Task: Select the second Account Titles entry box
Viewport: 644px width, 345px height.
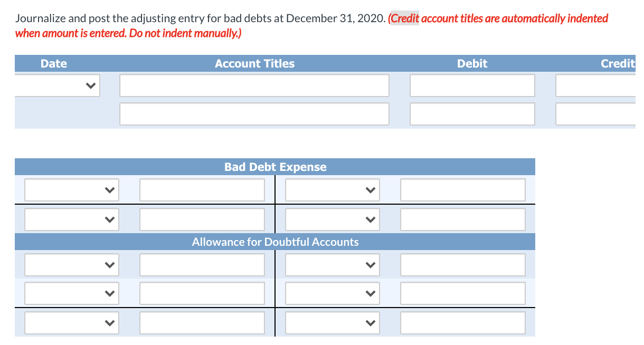Action: coord(254,113)
